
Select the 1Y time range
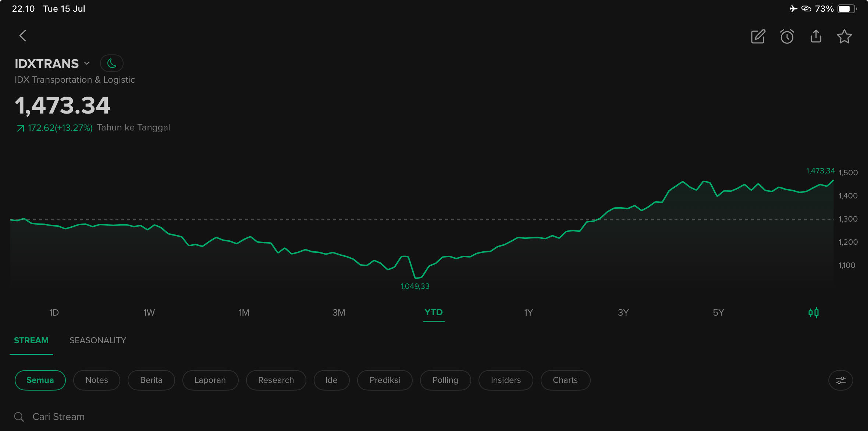pyautogui.click(x=529, y=313)
